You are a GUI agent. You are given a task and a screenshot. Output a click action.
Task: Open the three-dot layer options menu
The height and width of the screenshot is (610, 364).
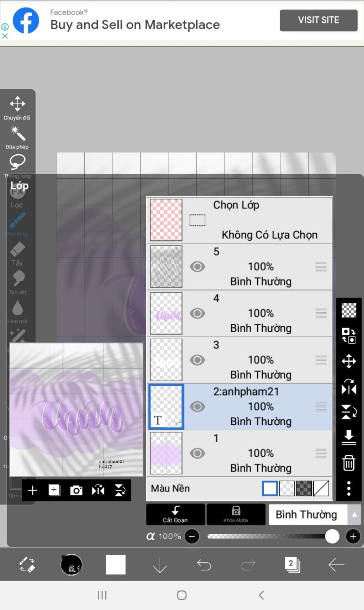pyautogui.click(x=349, y=488)
